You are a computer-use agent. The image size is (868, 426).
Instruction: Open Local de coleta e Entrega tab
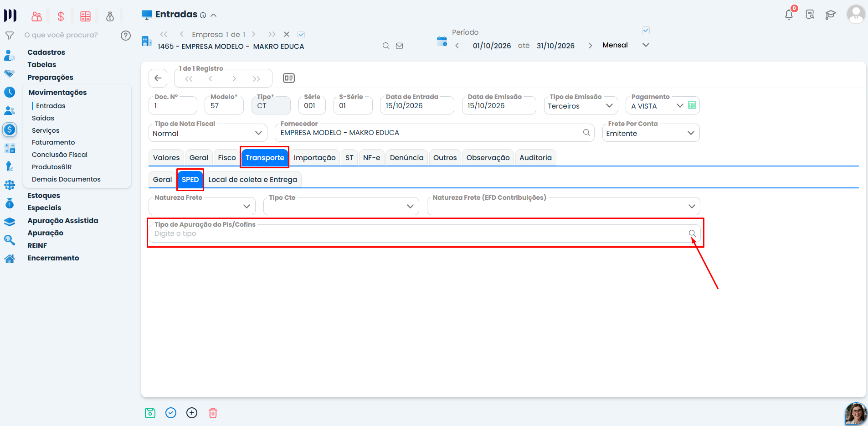click(252, 180)
